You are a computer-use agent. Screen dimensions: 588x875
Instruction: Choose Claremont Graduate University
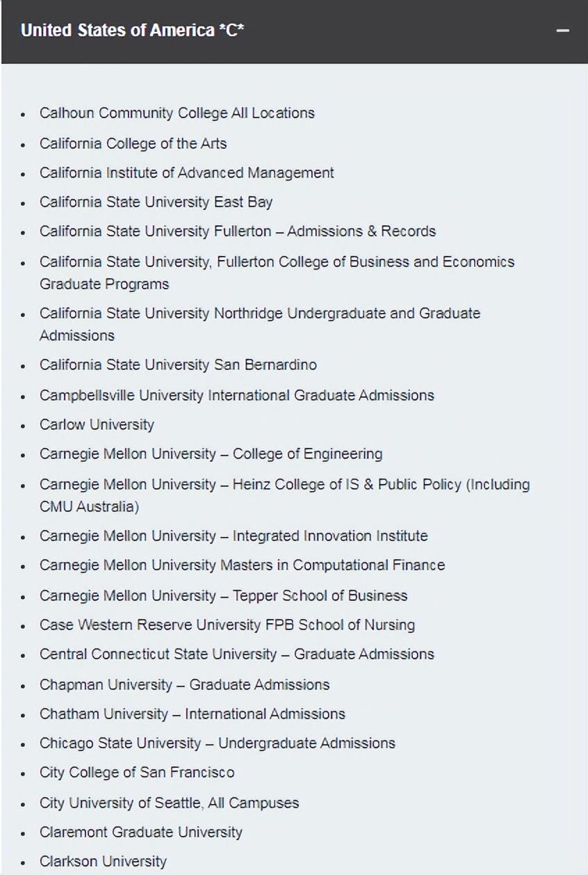(x=141, y=833)
